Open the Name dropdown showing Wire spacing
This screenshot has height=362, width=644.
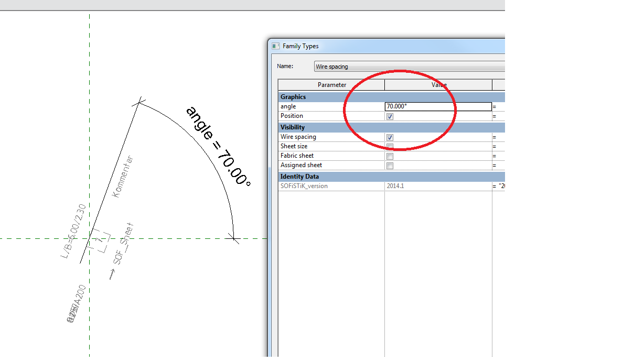(x=409, y=67)
